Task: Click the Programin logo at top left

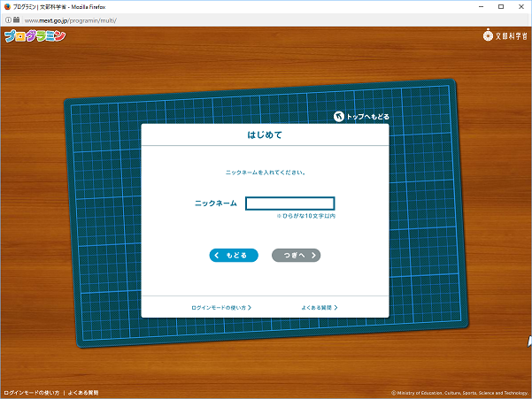Action: click(x=35, y=36)
